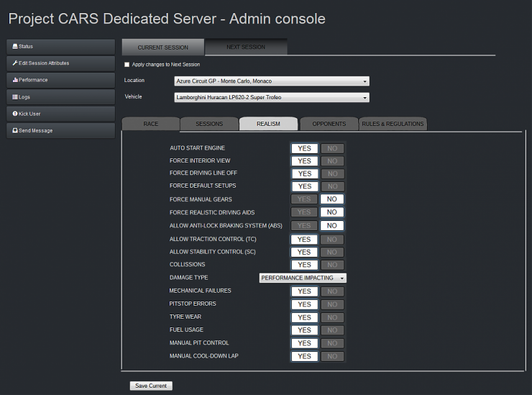Select the Realism tab
Screen dimensions: 532x395
coord(268,124)
